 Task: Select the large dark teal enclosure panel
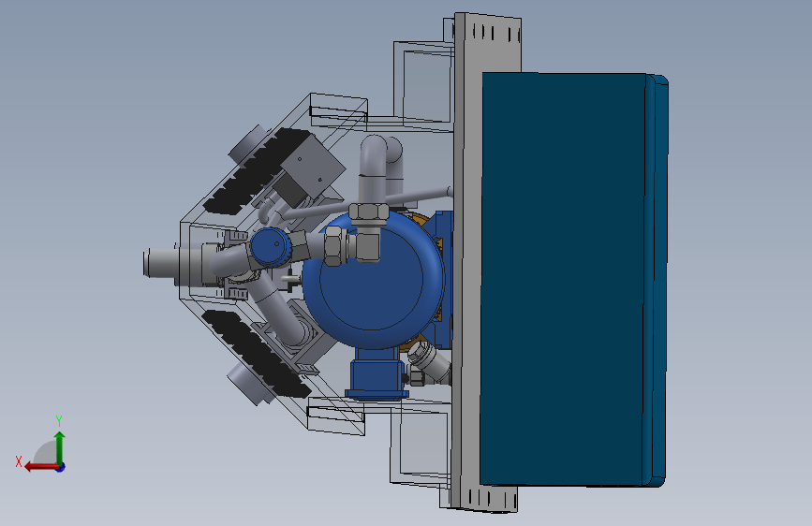(562, 280)
